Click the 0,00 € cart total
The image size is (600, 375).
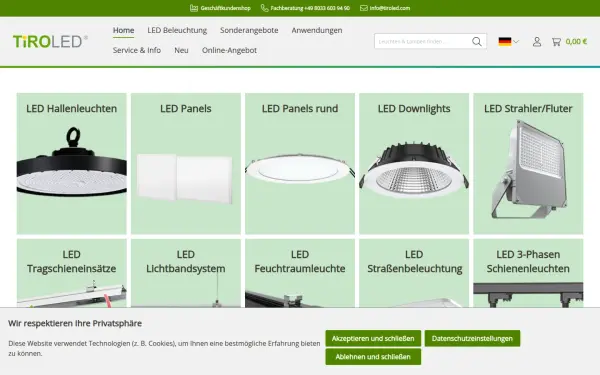click(576, 41)
